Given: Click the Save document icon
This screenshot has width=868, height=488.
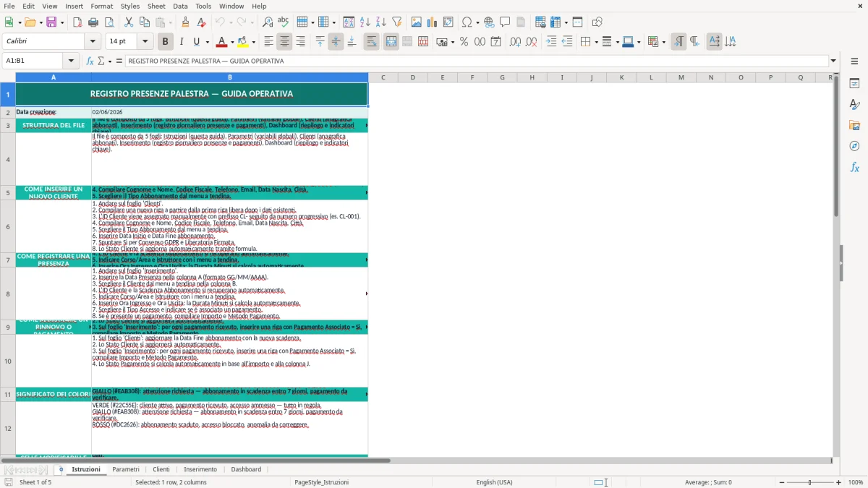Looking at the screenshot, I should coord(51,22).
